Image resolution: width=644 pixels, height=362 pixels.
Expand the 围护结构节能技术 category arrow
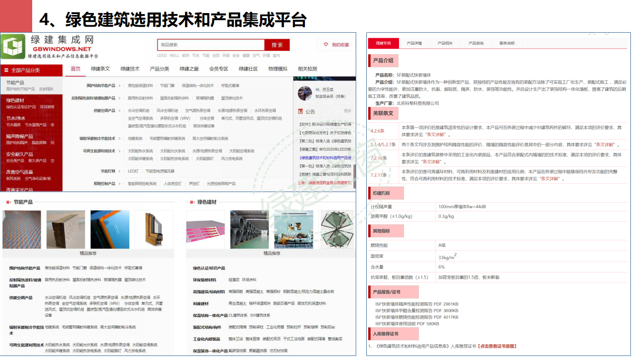pos(120,85)
